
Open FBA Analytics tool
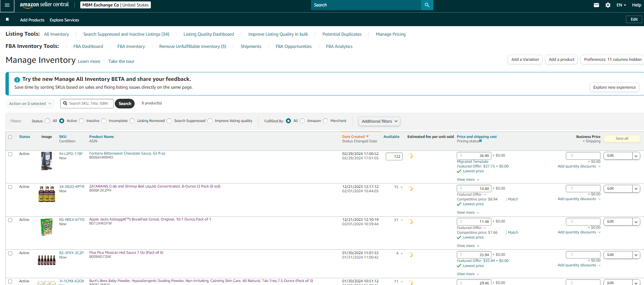click(x=339, y=47)
